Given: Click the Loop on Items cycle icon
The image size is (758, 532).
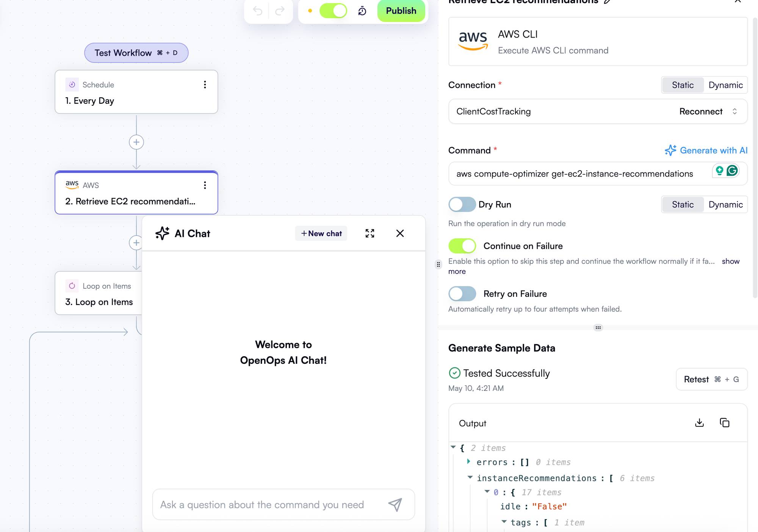Looking at the screenshot, I should pyautogui.click(x=72, y=286).
